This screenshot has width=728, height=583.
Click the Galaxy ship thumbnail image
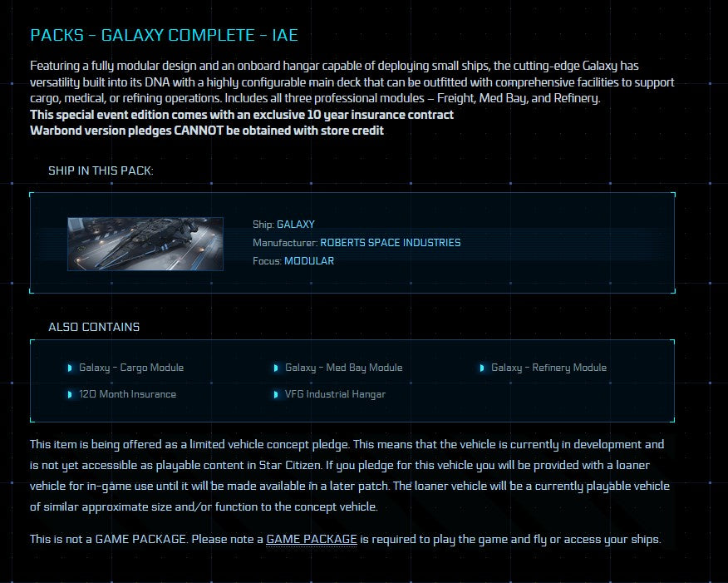click(x=145, y=244)
